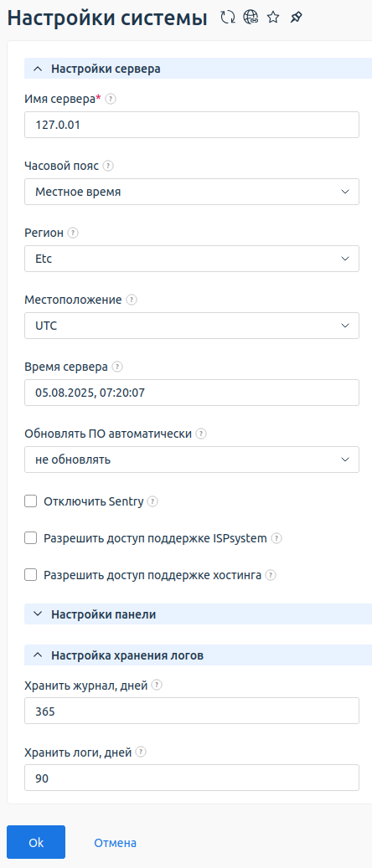372x868 pixels.
Task: Check Разрешить доступ поддержке ISPsystem
Action: (30, 538)
